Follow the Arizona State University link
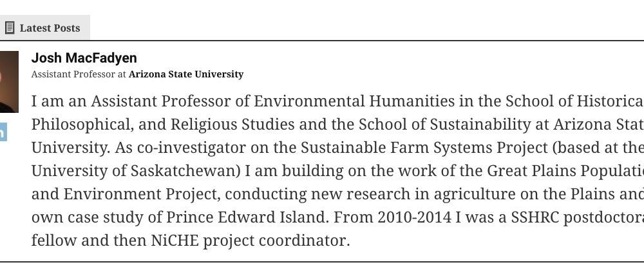 pyautogui.click(x=186, y=74)
